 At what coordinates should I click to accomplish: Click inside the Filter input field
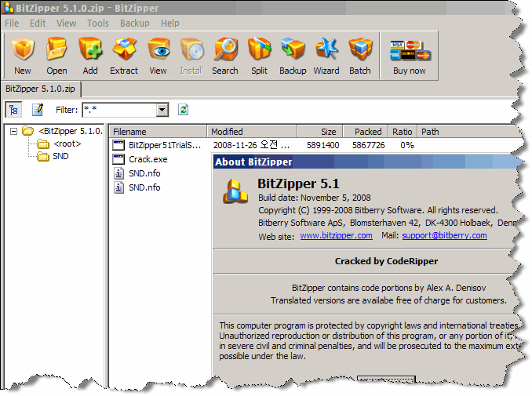coord(119,110)
